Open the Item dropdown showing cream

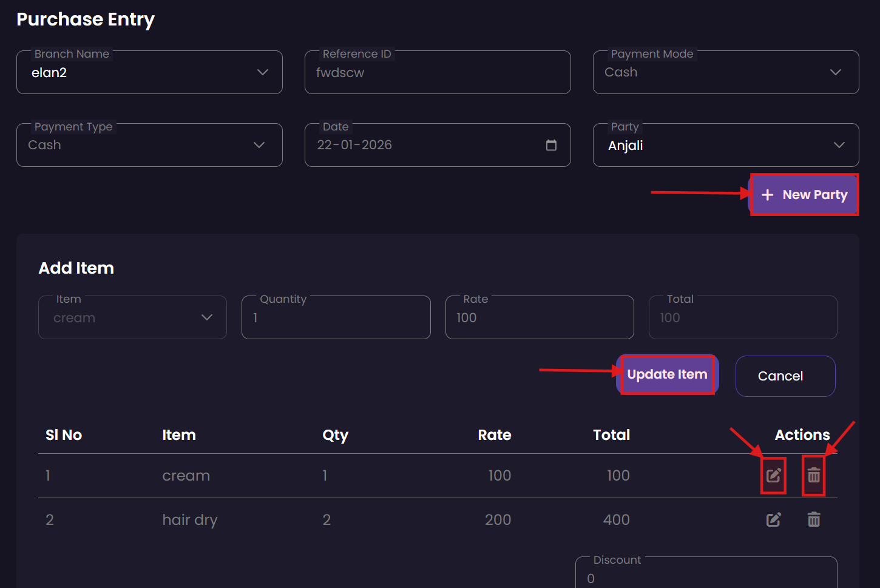[x=206, y=317]
